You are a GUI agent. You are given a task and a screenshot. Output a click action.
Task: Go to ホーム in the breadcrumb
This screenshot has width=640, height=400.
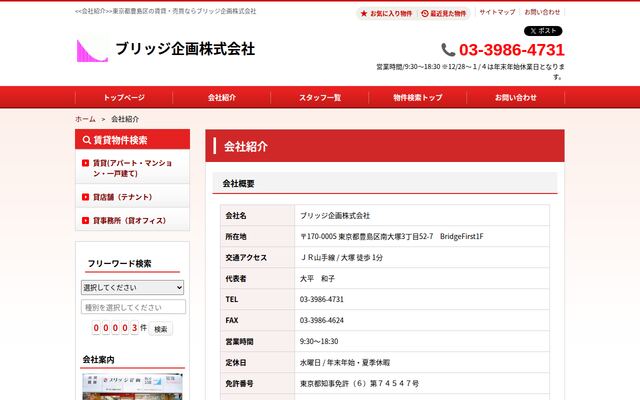85,119
